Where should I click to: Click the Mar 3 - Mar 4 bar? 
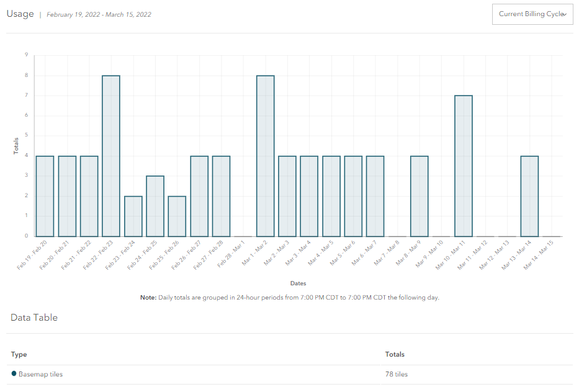pos(309,196)
